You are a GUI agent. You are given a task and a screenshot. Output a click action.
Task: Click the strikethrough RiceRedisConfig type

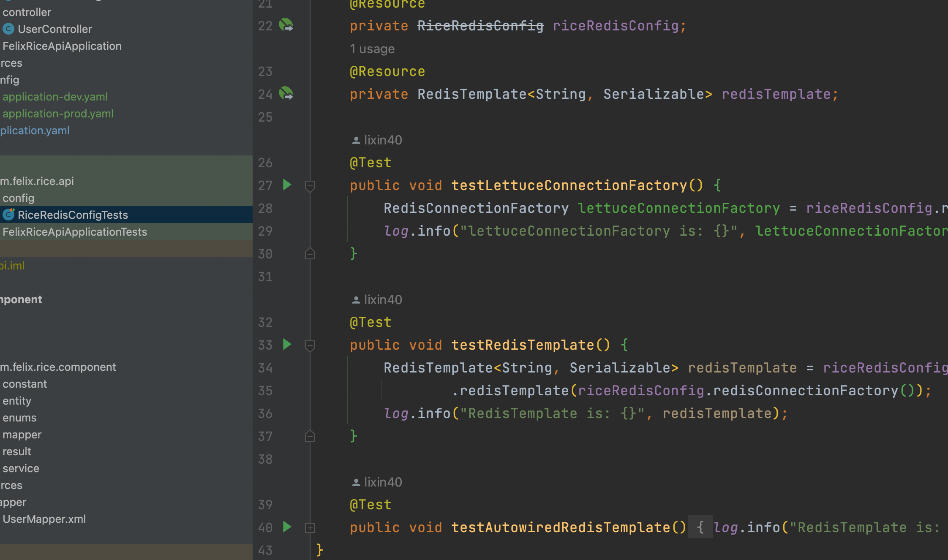click(480, 26)
